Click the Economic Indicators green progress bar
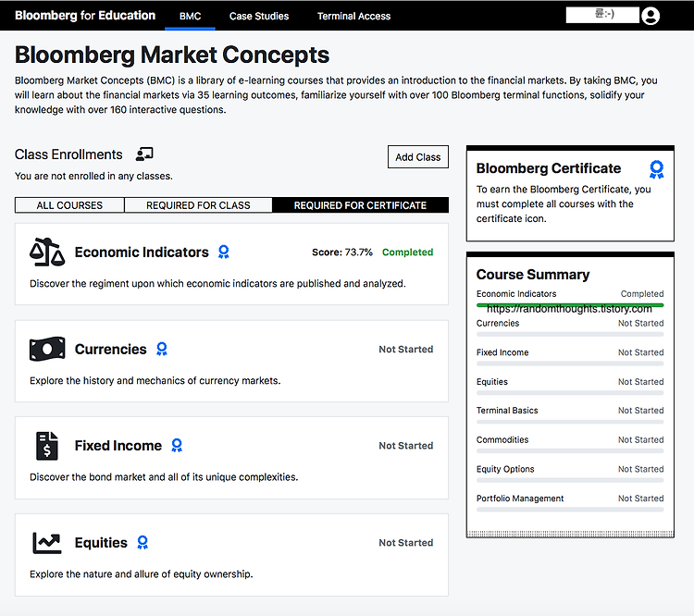Viewport: 694px width, 616px height. [570, 305]
